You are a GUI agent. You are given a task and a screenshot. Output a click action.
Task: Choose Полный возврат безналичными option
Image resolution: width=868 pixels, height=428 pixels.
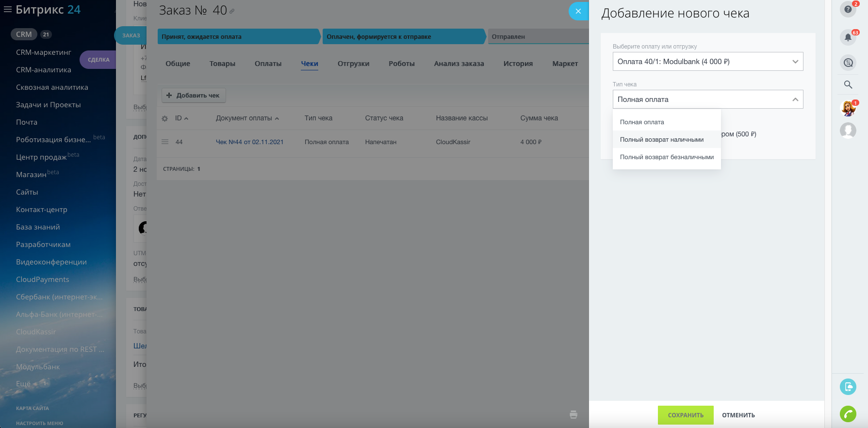[667, 157]
